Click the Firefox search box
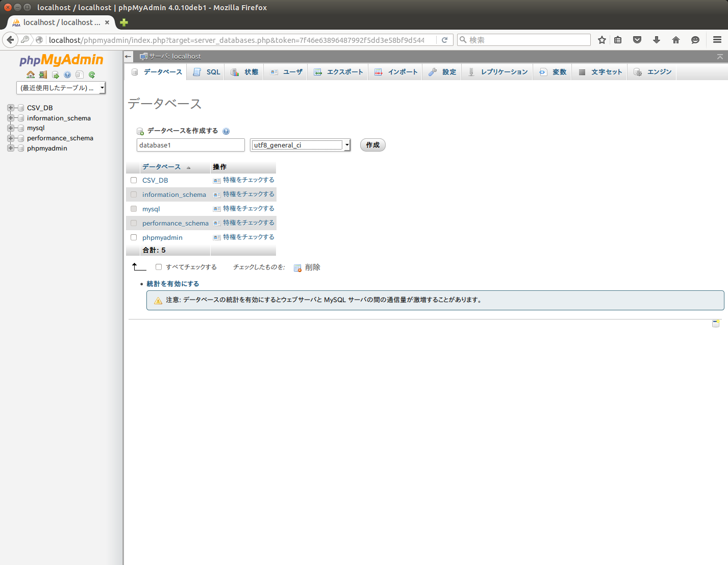The image size is (728, 565). coord(524,40)
